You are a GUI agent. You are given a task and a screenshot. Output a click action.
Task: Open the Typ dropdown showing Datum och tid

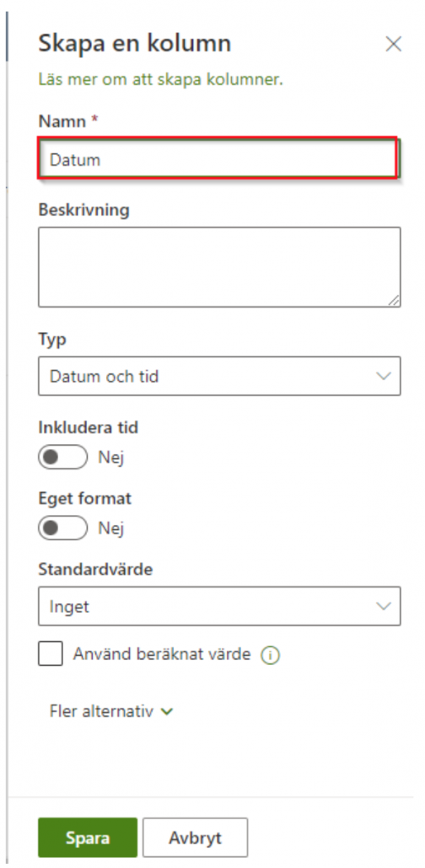pos(219,377)
